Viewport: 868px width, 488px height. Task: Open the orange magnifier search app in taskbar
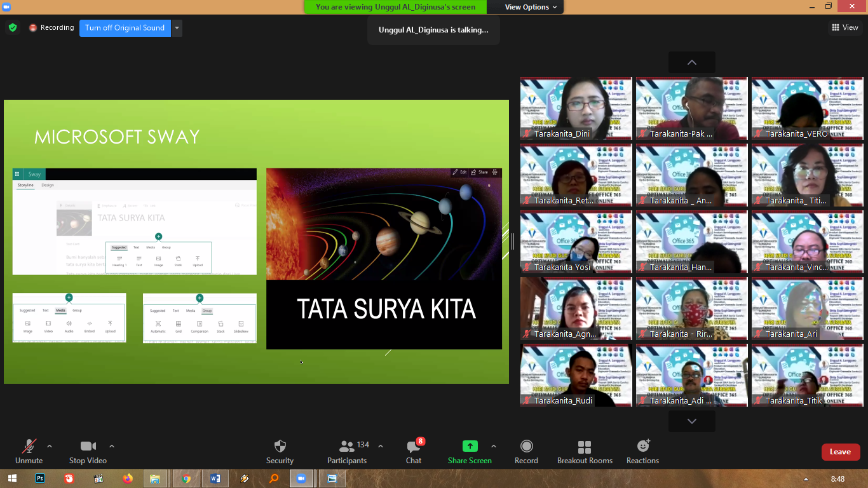pyautogui.click(x=274, y=478)
